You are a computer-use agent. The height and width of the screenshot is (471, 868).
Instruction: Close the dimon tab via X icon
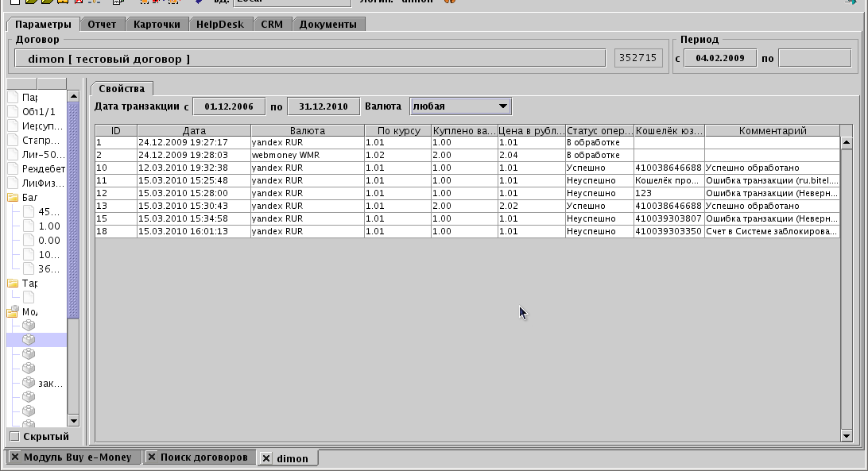[266, 458]
